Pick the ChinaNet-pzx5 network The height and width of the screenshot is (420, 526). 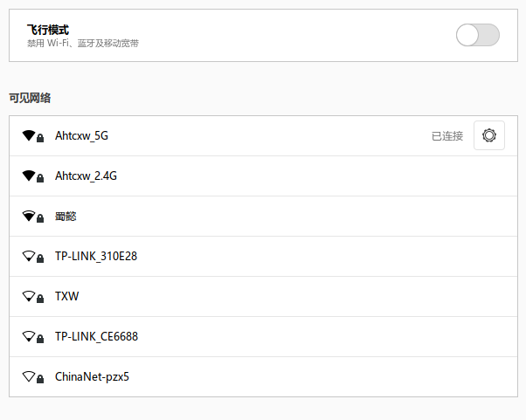[92, 377]
